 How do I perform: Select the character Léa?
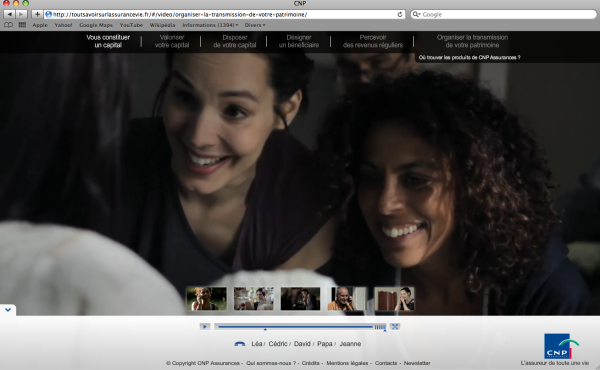coord(256,344)
